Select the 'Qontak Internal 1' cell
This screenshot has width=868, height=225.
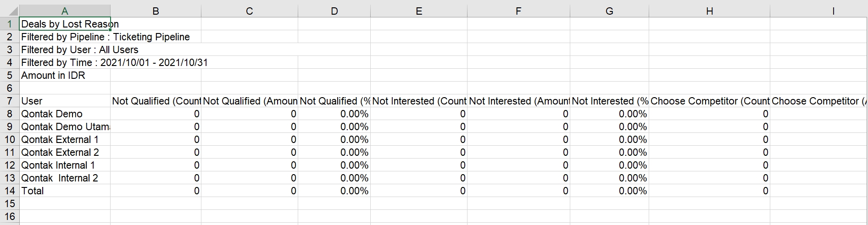coord(65,165)
